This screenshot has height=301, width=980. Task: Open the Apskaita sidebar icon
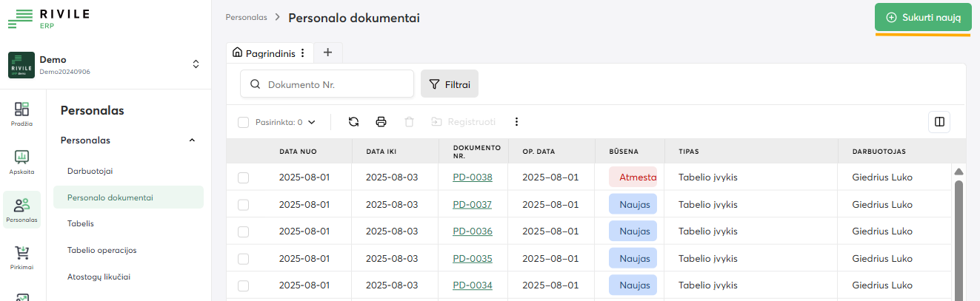click(21, 161)
